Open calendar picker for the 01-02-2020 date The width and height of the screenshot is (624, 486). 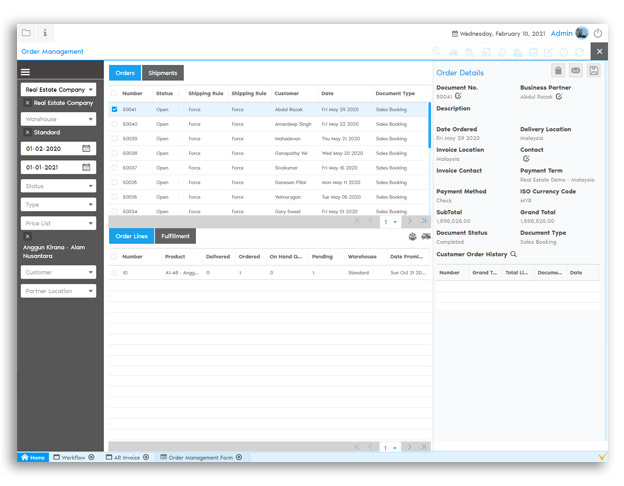point(87,149)
